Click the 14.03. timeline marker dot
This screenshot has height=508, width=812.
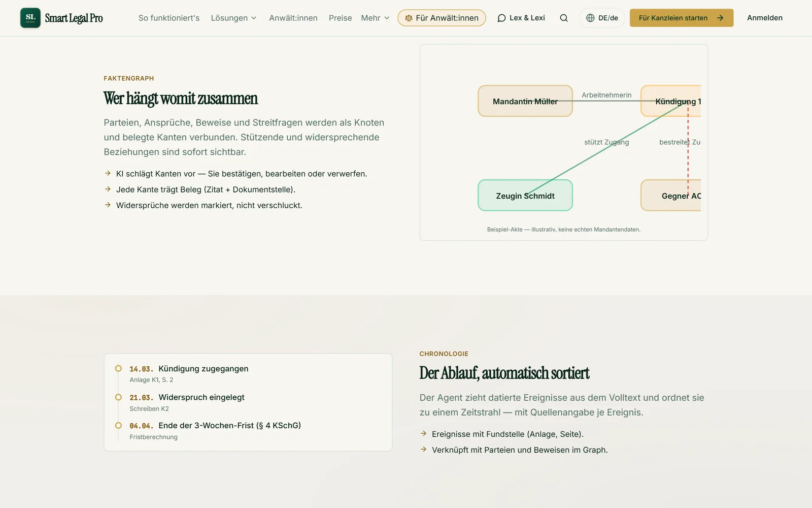click(x=118, y=368)
